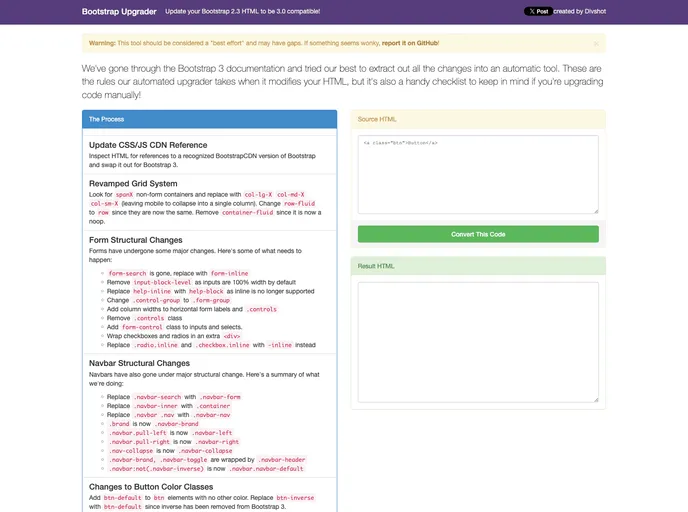Click the .brand code label

click(119, 424)
